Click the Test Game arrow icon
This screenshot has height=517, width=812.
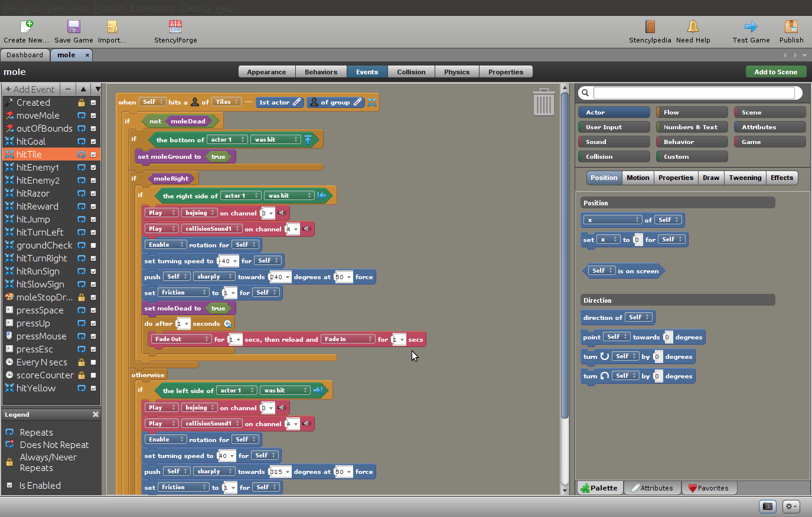pos(751,27)
